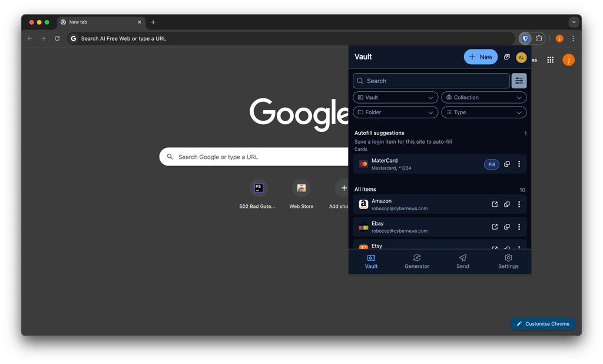Switch to the Send tab
This screenshot has width=603, height=364.
pyautogui.click(x=463, y=262)
